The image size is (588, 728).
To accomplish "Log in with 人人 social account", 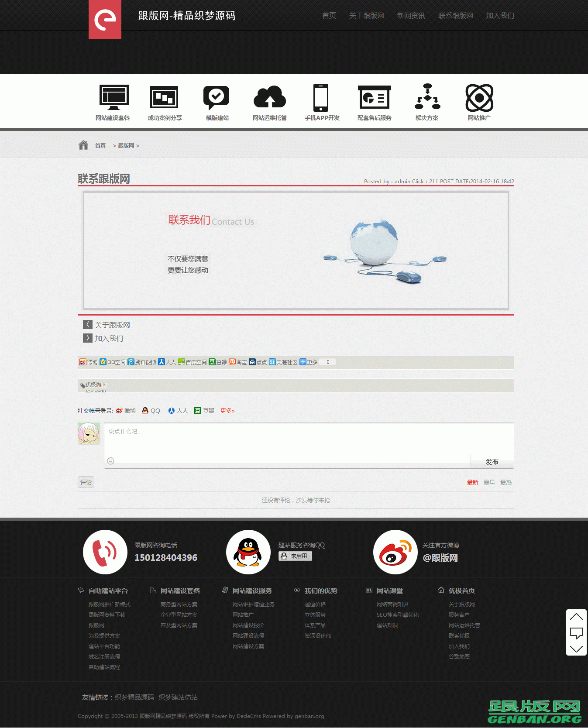I will 178,411.
